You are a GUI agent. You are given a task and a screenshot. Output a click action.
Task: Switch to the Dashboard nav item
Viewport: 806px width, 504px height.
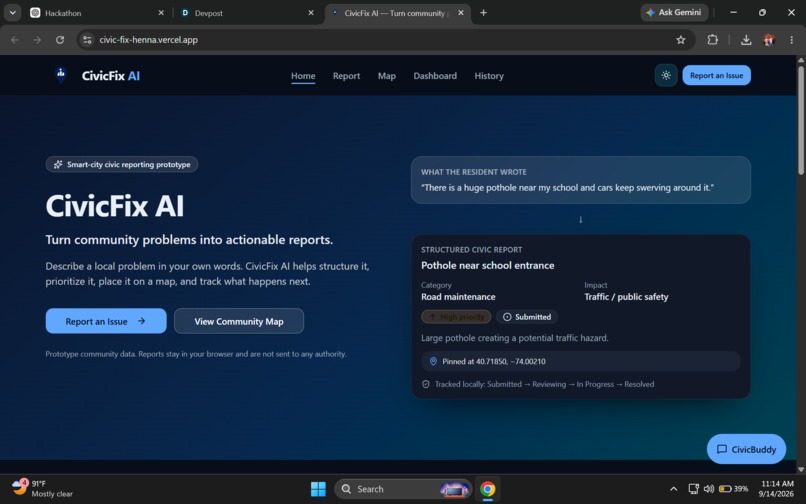(435, 76)
